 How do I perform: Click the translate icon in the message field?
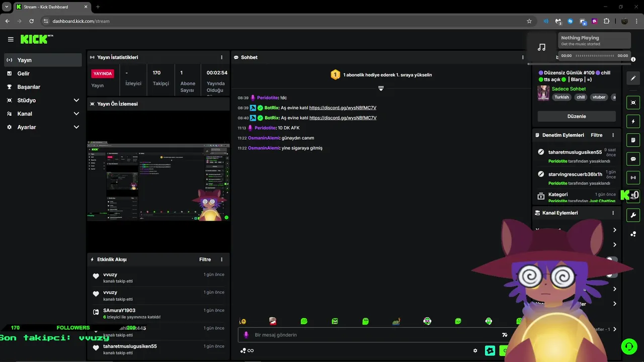tap(505, 335)
